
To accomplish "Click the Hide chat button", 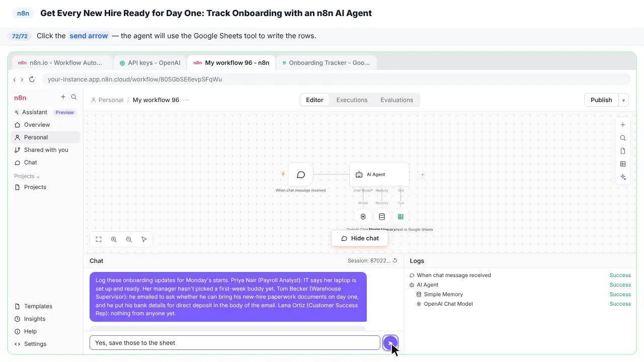I will (x=360, y=238).
